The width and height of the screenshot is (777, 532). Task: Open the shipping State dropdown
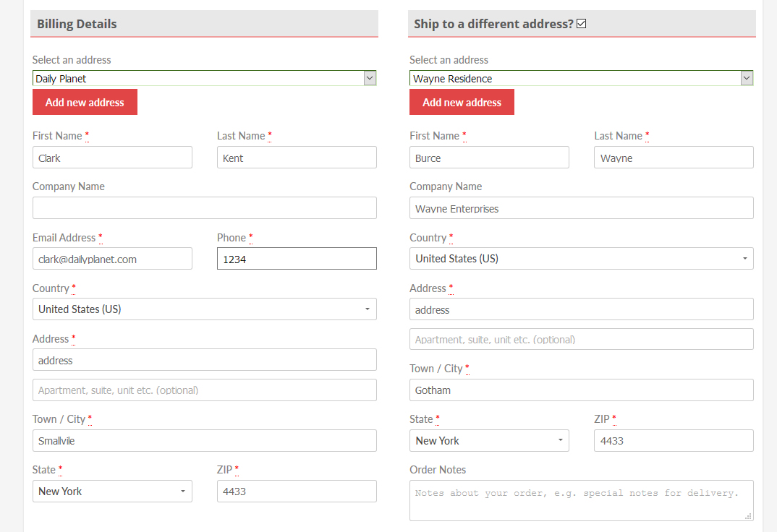[x=489, y=441]
